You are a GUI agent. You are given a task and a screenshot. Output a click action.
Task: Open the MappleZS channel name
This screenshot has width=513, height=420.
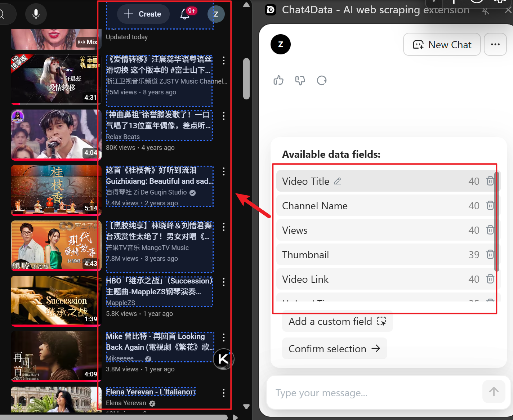(x=120, y=303)
